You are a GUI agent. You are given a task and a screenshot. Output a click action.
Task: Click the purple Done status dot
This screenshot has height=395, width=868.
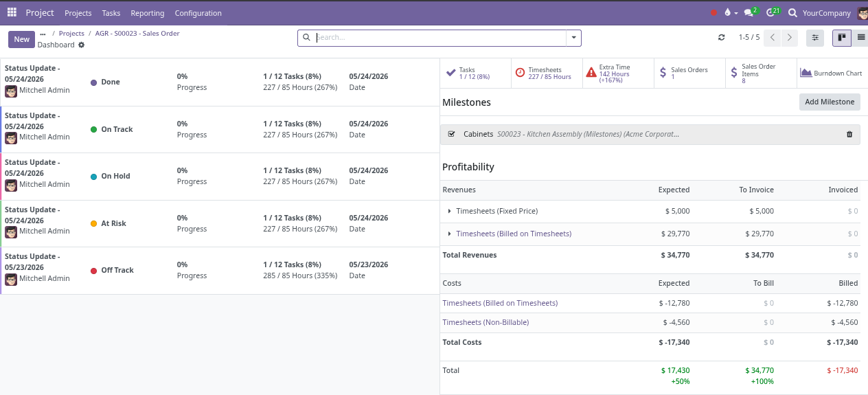94,82
